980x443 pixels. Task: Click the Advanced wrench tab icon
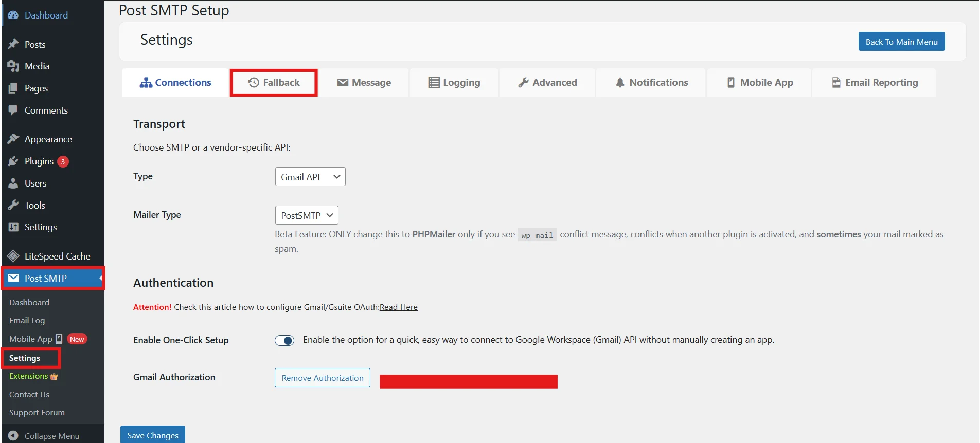pyautogui.click(x=524, y=83)
